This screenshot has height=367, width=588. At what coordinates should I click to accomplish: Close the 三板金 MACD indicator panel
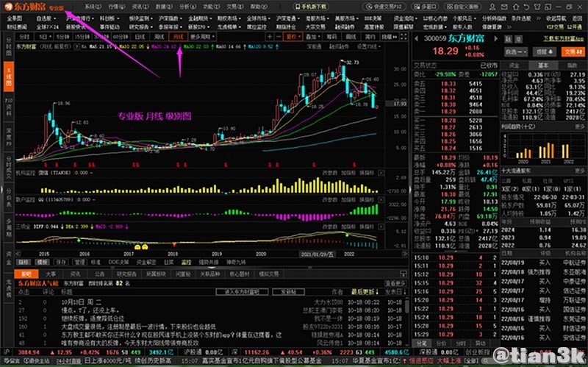pyautogui.click(x=381, y=227)
